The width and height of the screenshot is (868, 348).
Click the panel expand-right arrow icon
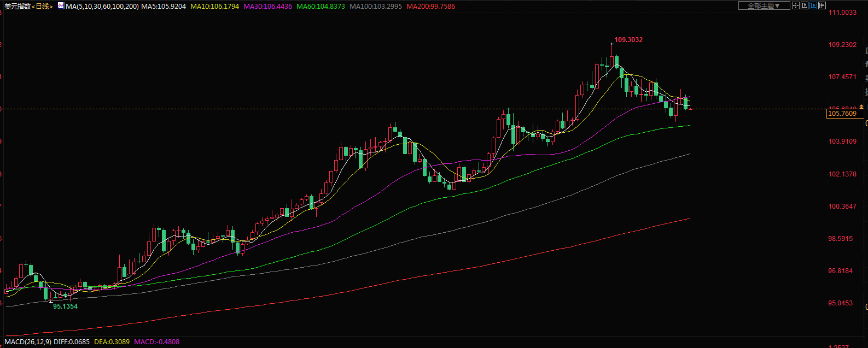pos(822,5)
